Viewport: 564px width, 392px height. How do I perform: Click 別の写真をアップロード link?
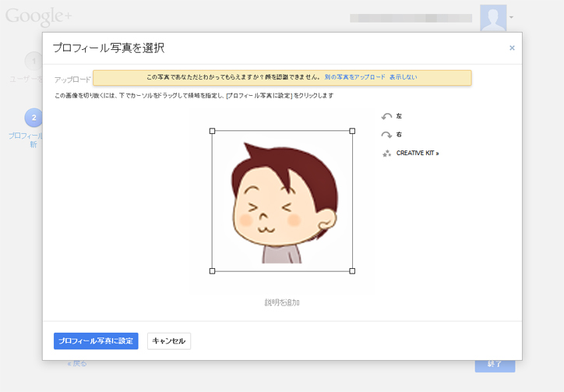[354, 77]
